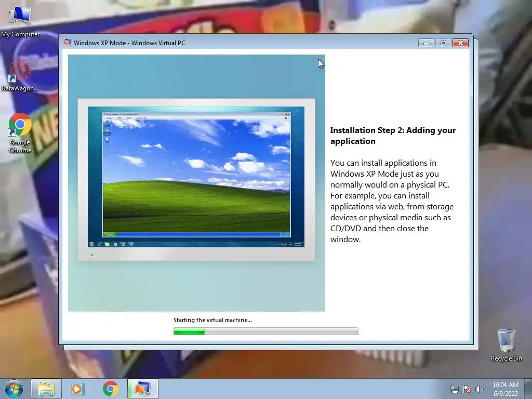Open the clock showing 10:04 AM

pos(505,389)
